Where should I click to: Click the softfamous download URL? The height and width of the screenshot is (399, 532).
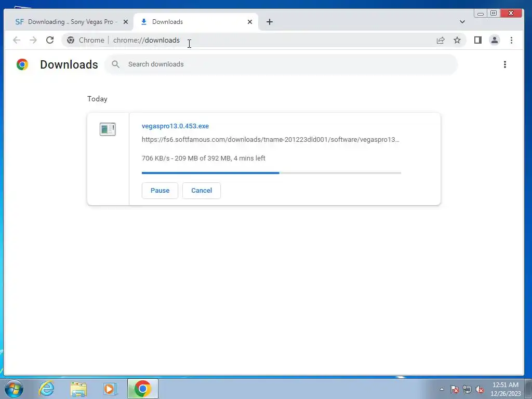[x=270, y=139]
